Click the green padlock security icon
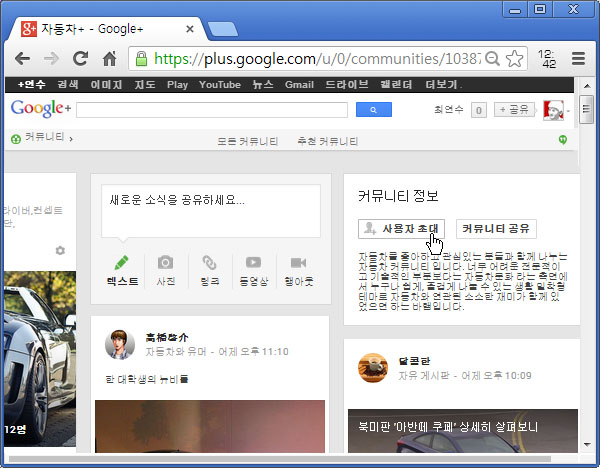 click(141, 59)
